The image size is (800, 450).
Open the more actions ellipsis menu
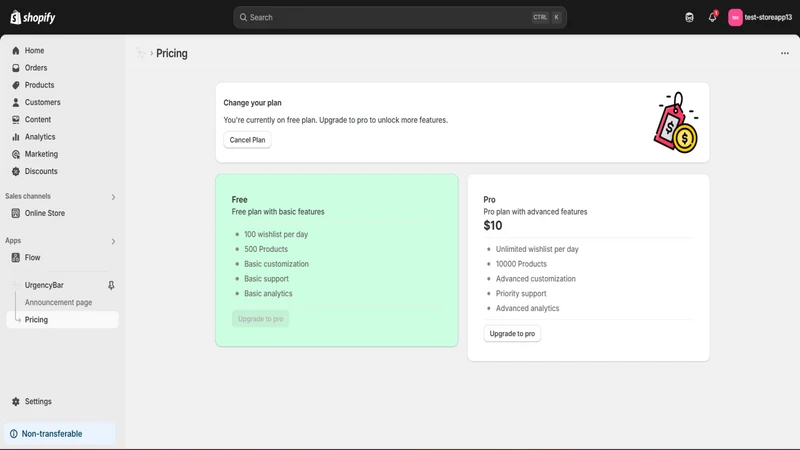click(785, 53)
